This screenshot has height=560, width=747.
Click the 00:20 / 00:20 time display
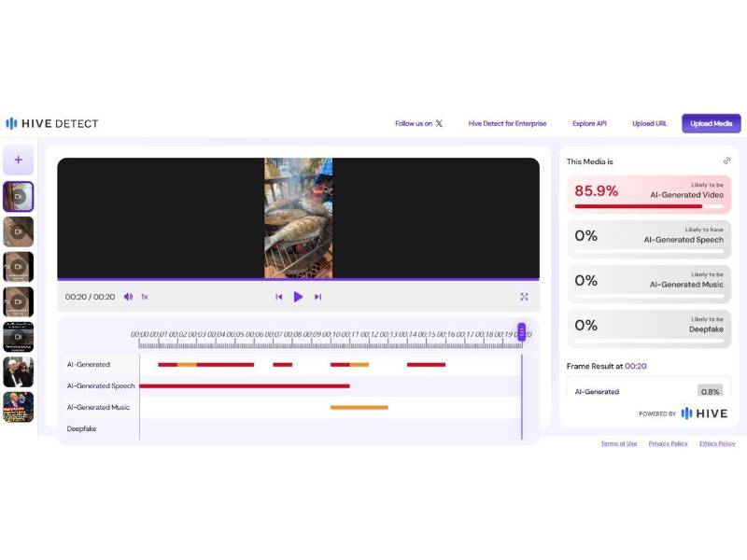(x=90, y=297)
